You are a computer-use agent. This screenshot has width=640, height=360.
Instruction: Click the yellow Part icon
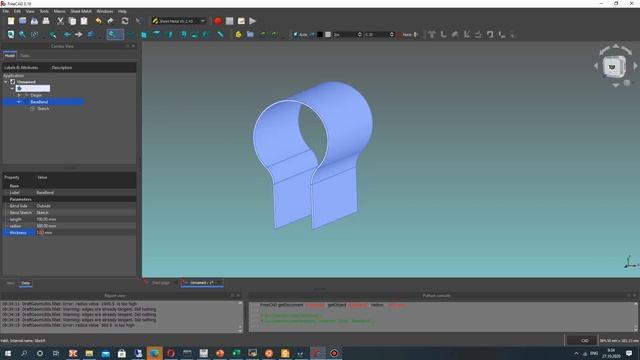(x=238, y=35)
